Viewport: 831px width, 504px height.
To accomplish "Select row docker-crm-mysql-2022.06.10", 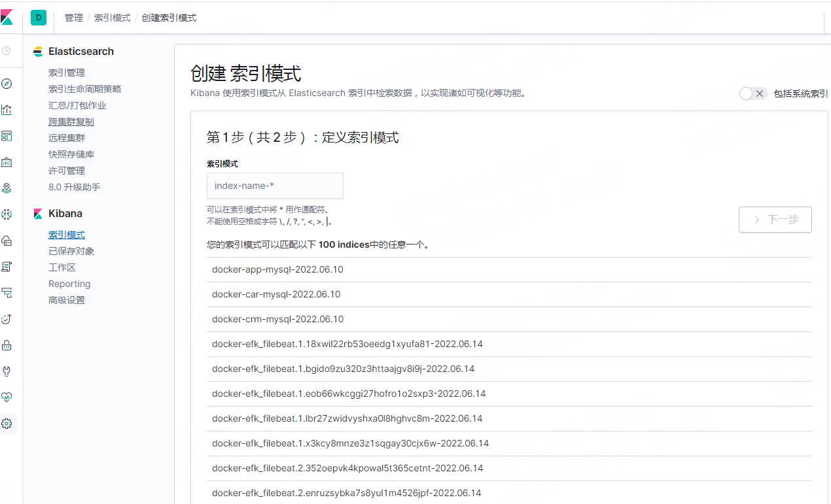I will point(509,319).
